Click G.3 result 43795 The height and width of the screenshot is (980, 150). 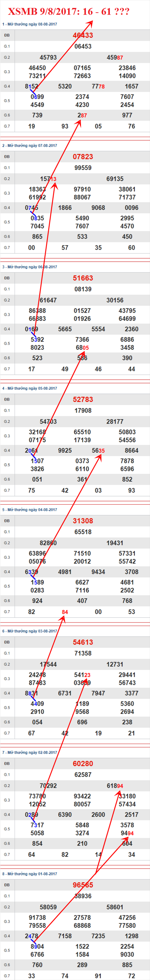click(x=127, y=310)
